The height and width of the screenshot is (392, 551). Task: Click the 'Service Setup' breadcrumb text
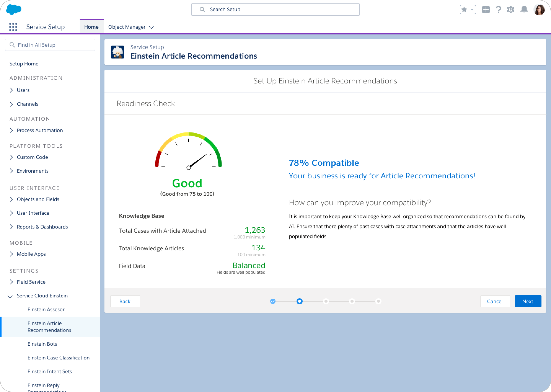[147, 47]
